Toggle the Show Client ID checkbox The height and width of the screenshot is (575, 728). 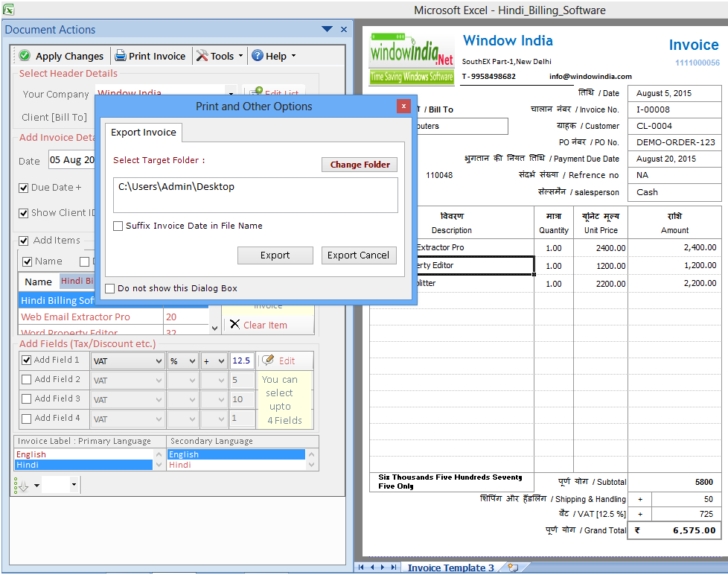click(24, 213)
